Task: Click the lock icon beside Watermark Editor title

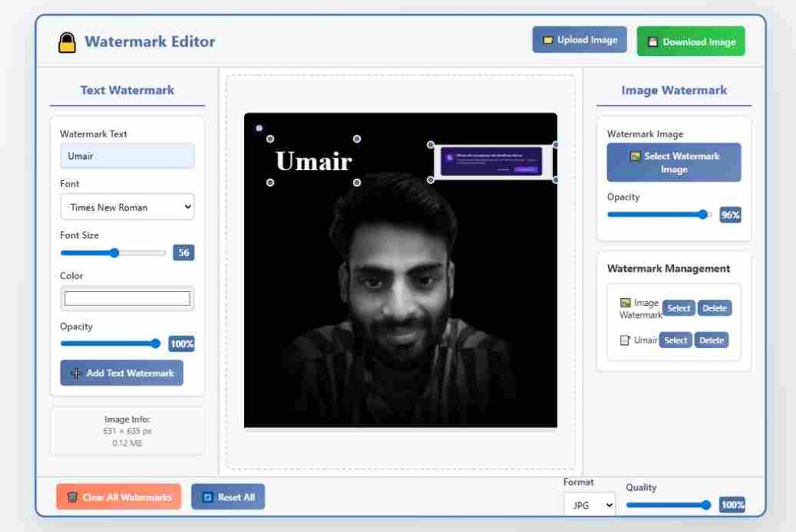Action: coord(67,41)
